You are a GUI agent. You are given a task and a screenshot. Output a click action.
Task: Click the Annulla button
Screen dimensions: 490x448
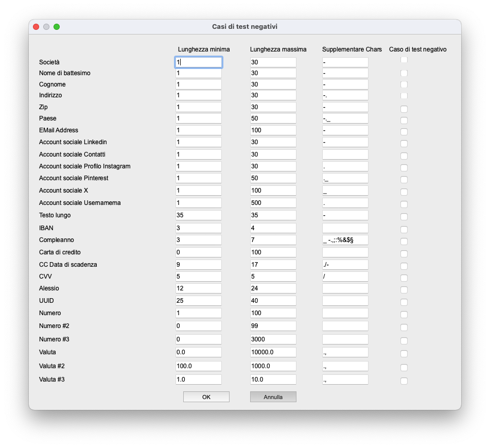[x=273, y=397]
